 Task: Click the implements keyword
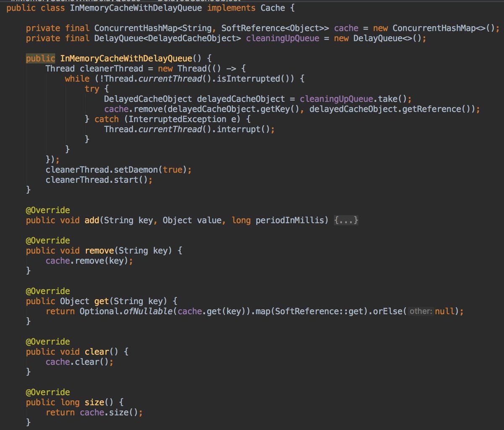(x=231, y=8)
